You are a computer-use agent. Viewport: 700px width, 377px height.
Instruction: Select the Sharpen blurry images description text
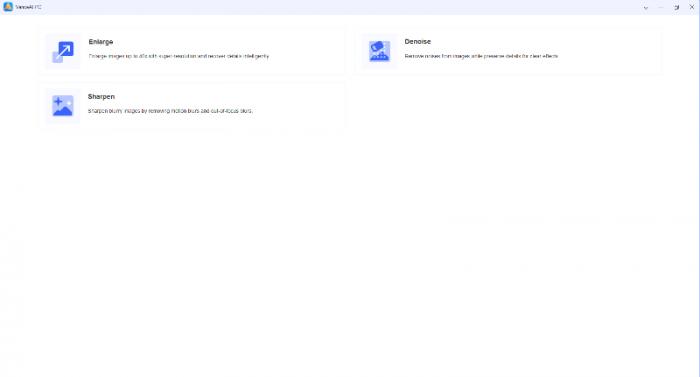(170, 111)
